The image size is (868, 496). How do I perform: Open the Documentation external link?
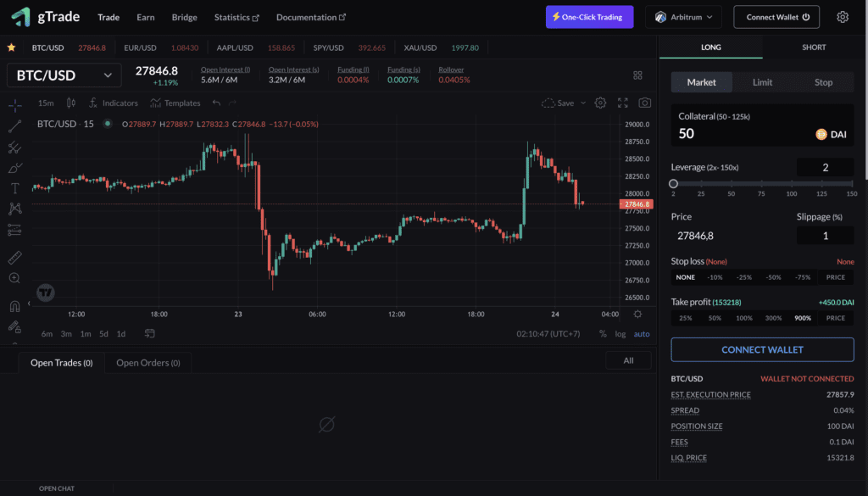tap(311, 17)
